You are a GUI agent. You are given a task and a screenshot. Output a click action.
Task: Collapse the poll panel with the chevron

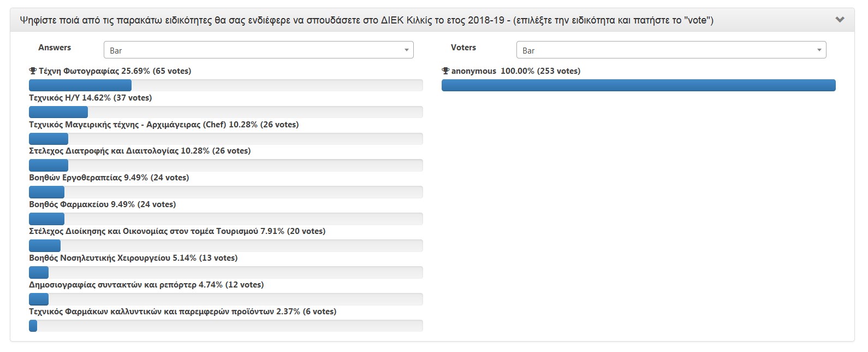(840, 20)
